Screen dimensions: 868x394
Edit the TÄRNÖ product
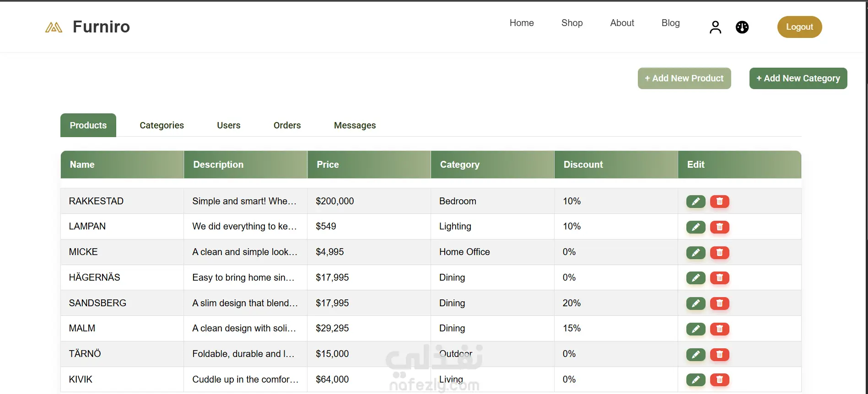[x=695, y=354]
